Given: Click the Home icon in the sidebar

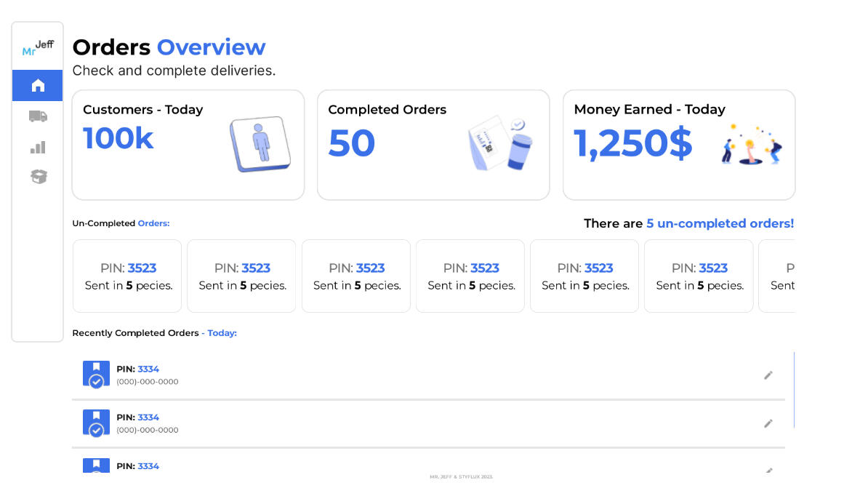Looking at the screenshot, I should 38,86.
